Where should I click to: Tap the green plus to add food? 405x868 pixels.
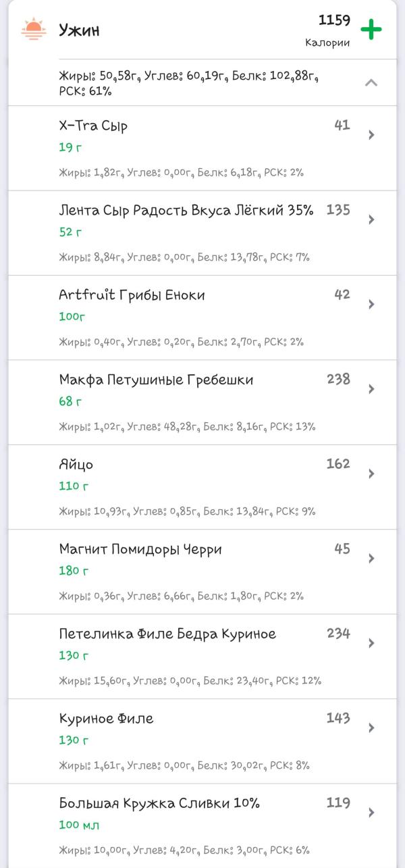click(371, 30)
